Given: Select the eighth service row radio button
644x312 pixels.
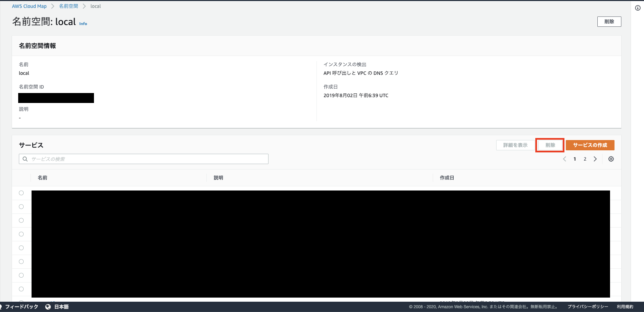Looking at the screenshot, I should pos(21,289).
